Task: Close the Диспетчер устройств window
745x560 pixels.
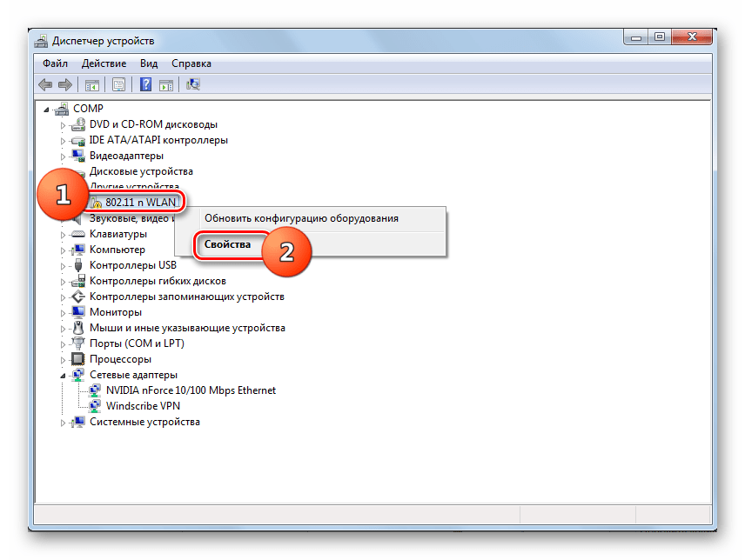Action: 692,37
